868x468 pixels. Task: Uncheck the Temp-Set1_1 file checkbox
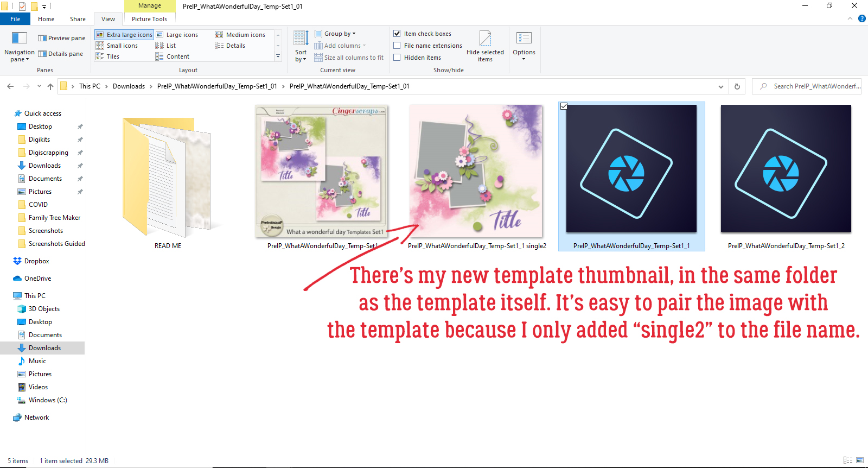(564, 106)
